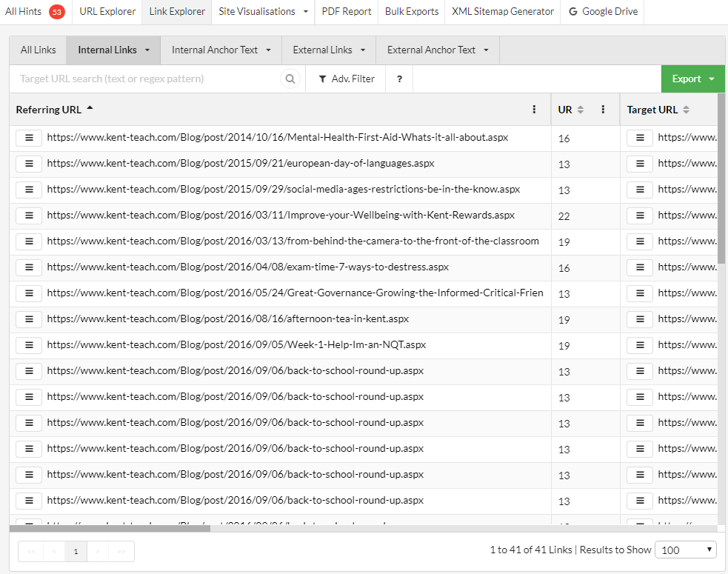728x574 pixels.
Task: Open row menu for Great-Governance referring URL
Action: click(x=29, y=293)
